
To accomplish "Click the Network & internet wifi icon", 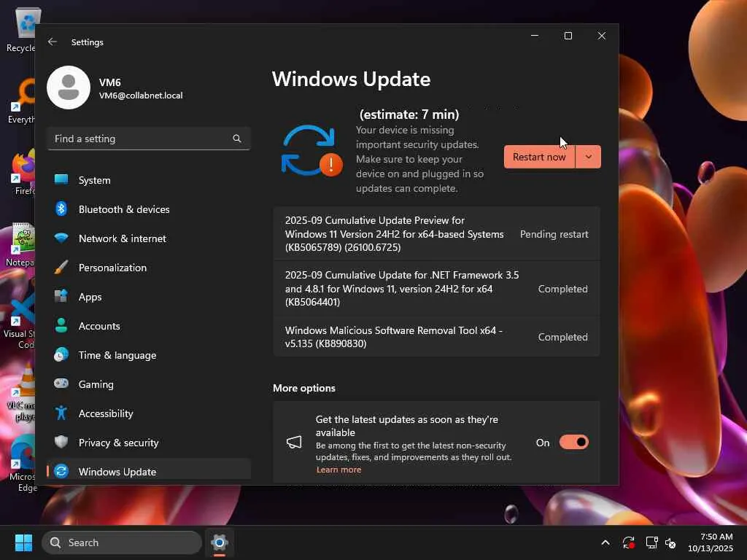I will pos(61,238).
